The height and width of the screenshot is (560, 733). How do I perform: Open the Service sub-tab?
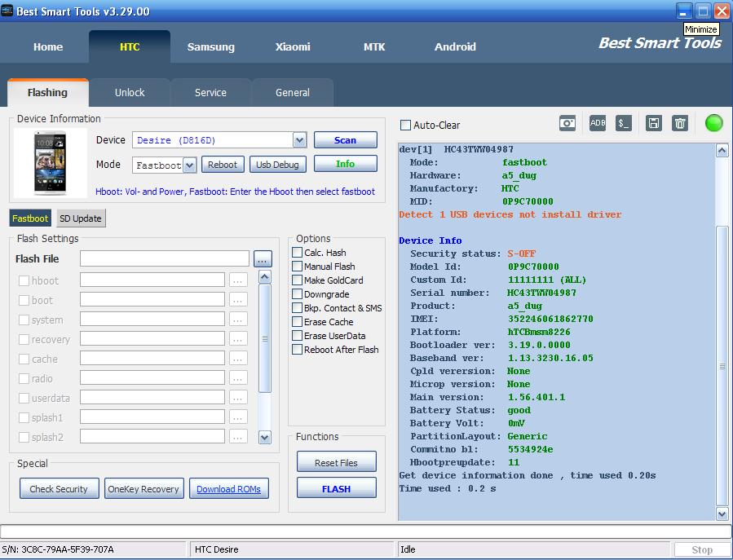tap(210, 93)
